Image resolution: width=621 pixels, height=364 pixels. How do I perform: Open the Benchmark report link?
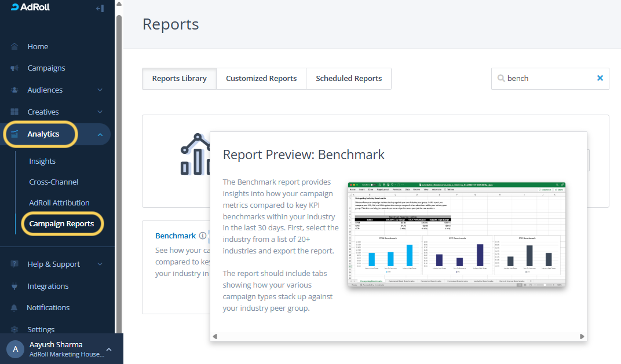(x=176, y=236)
